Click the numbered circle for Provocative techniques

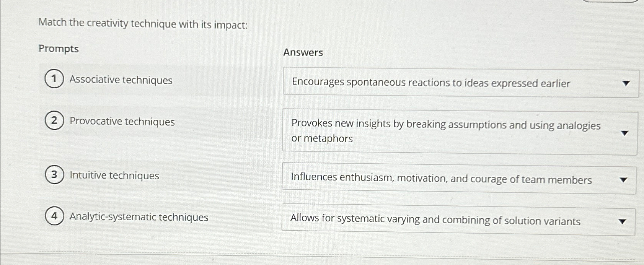[x=54, y=121]
